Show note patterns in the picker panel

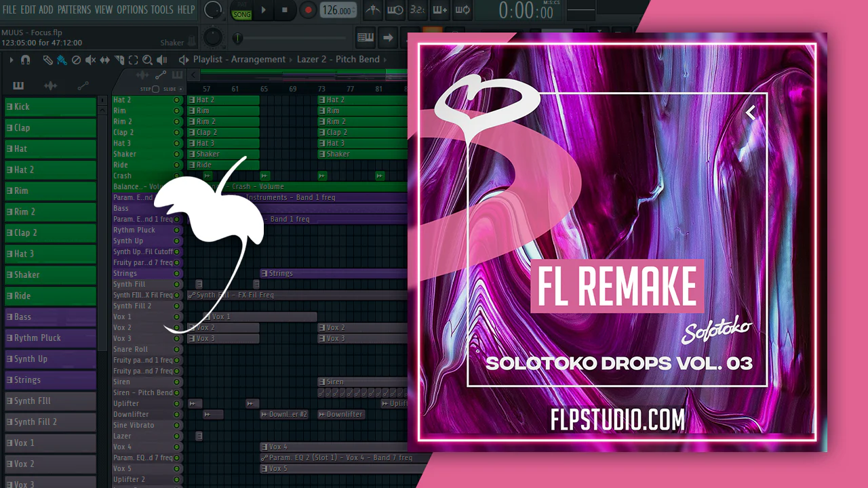coord(18,85)
